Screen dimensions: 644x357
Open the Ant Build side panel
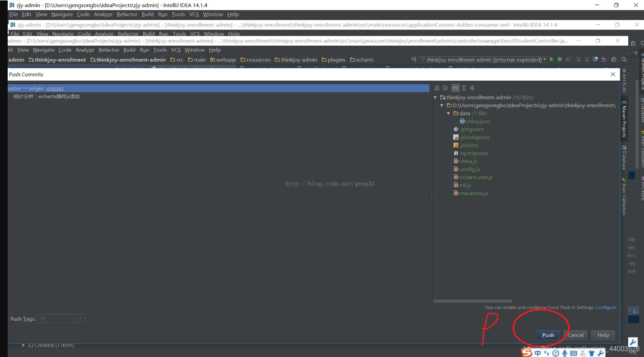(624, 80)
